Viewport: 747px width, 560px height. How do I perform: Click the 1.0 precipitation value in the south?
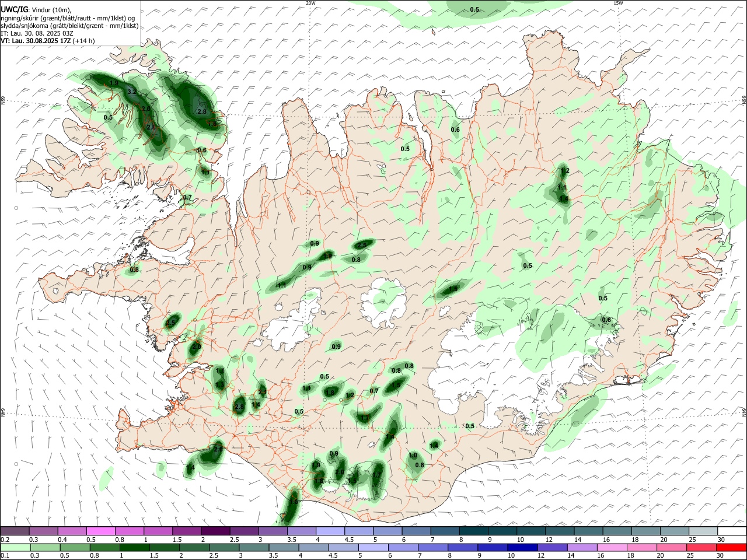click(x=413, y=455)
